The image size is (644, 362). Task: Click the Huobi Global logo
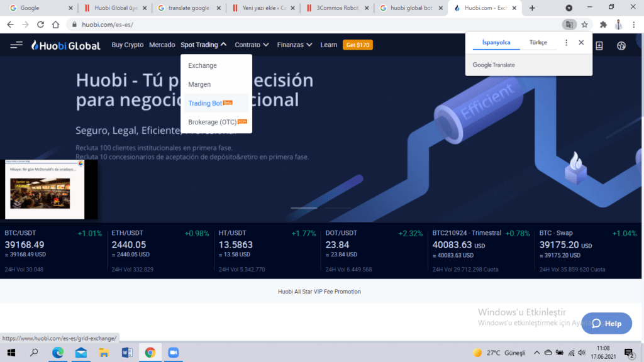(65, 45)
